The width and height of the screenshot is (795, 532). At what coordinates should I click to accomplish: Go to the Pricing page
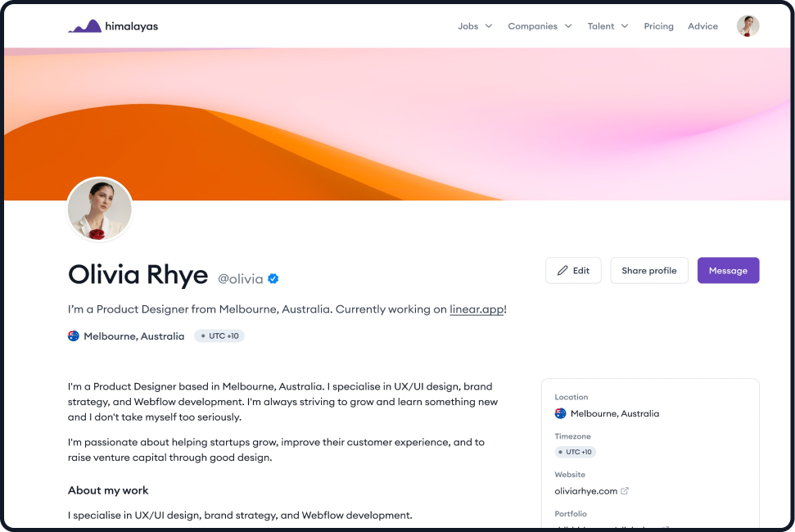coord(658,26)
